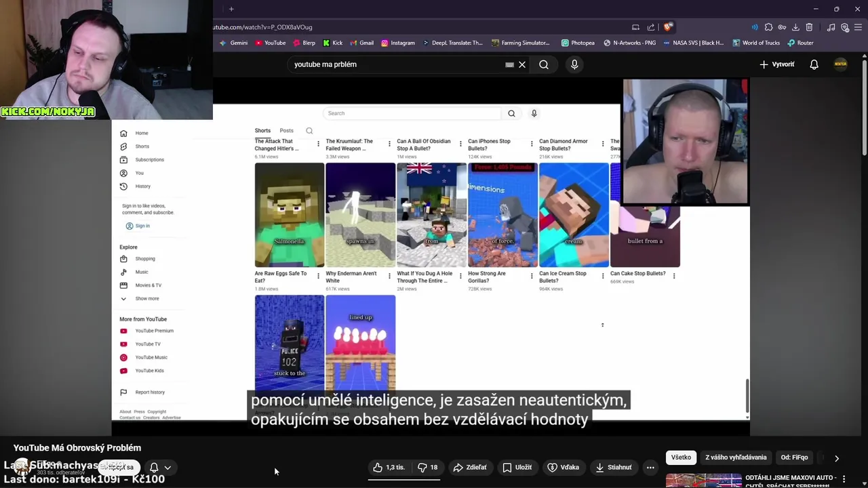The width and height of the screenshot is (868, 488).
Task: Open options for Can Cake Stop Bullets short
Action: 673,275
